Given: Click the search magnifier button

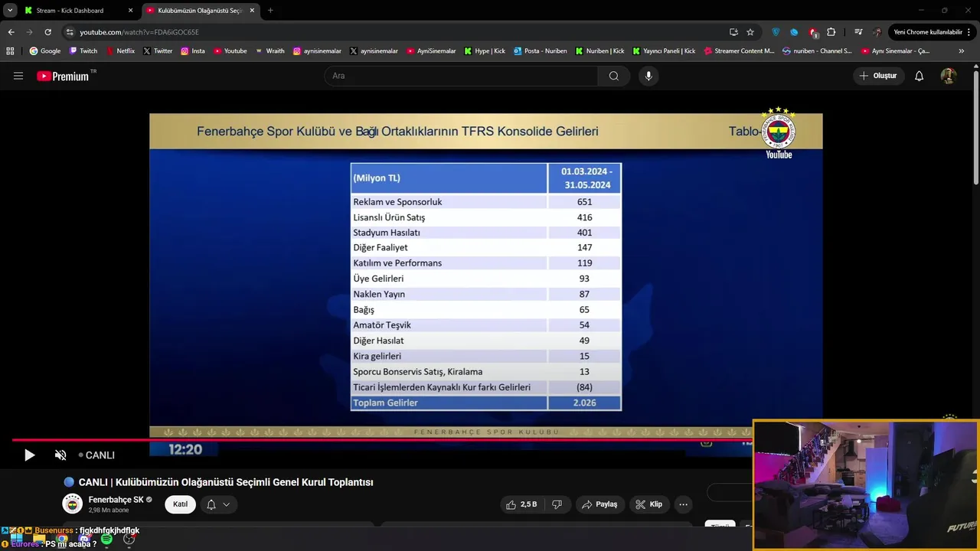Looking at the screenshot, I should click(614, 76).
